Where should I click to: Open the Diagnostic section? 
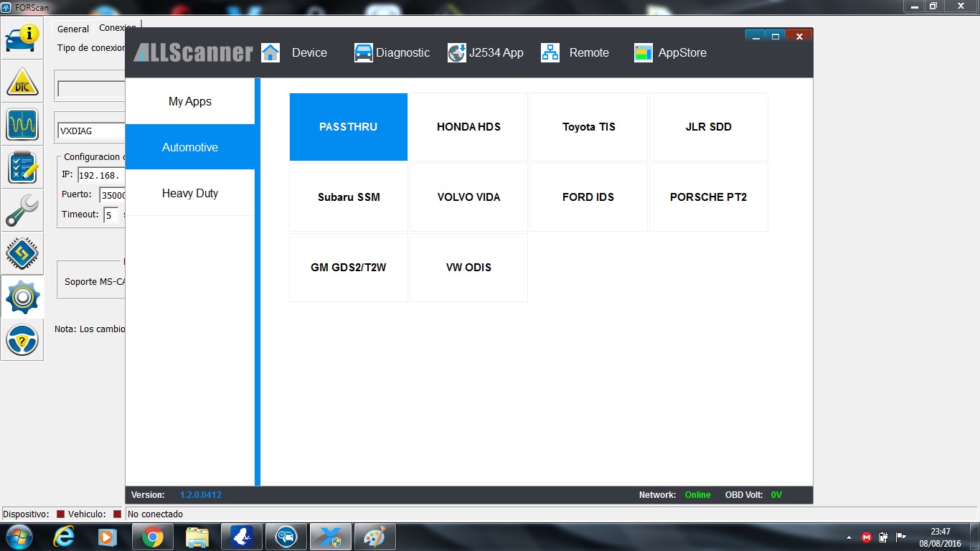pos(392,53)
